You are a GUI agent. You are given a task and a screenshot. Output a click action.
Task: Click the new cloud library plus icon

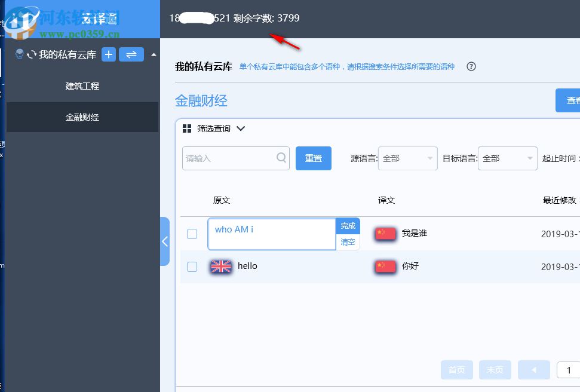coord(108,54)
